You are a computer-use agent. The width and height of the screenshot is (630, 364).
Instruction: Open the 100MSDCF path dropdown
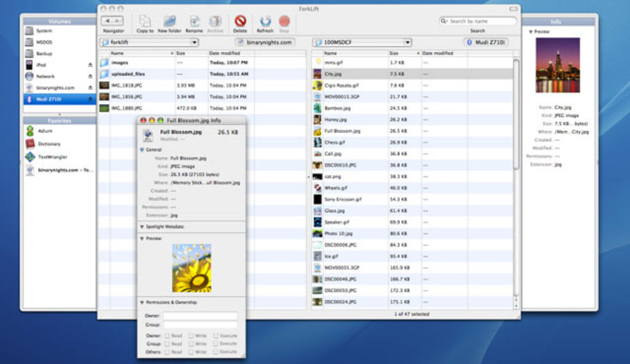point(362,42)
